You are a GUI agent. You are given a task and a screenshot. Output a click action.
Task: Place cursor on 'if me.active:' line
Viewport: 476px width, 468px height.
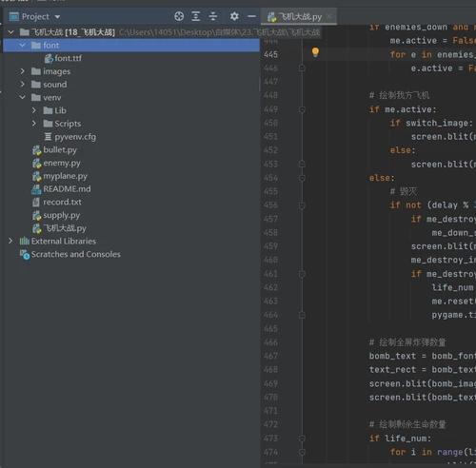(x=403, y=109)
